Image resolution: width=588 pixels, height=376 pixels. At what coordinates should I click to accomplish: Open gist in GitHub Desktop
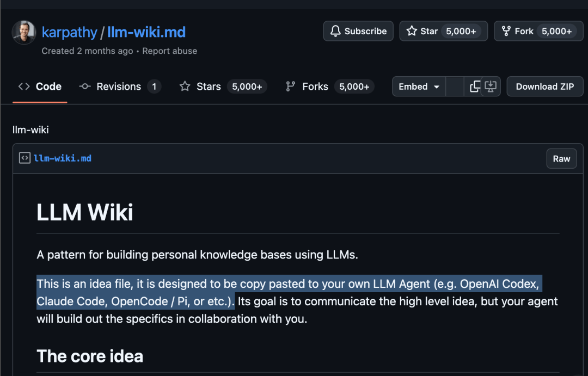[x=491, y=87]
